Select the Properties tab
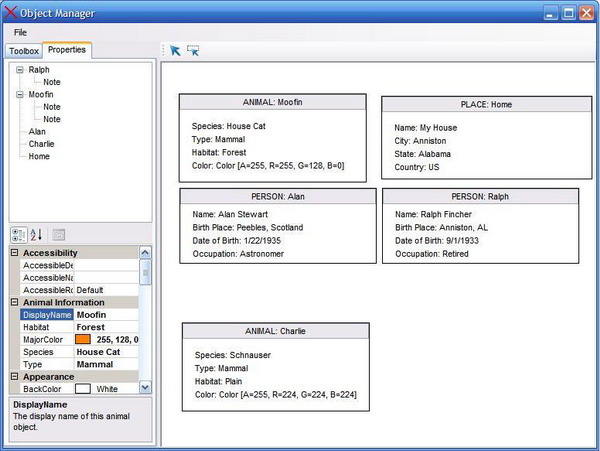Image resolution: width=600 pixels, height=451 pixels. pos(67,50)
